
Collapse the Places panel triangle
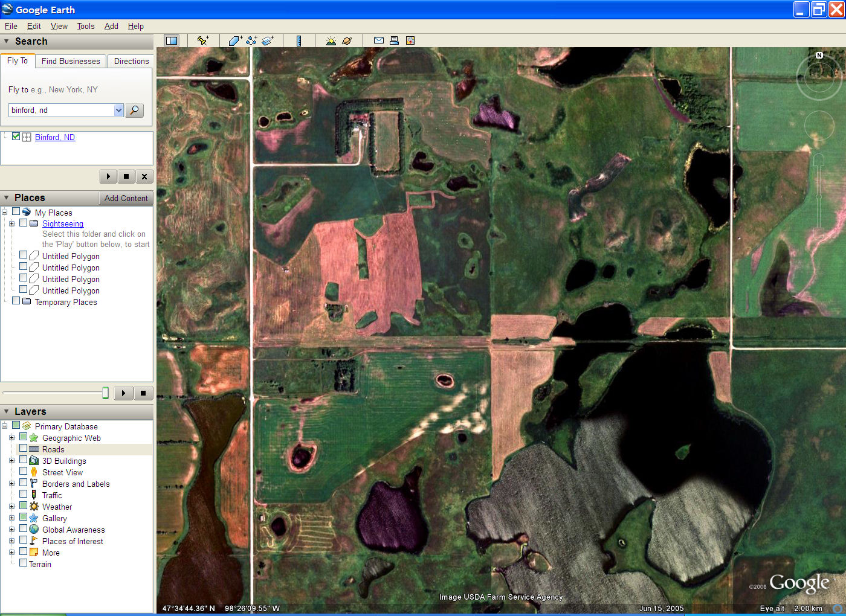(7, 197)
